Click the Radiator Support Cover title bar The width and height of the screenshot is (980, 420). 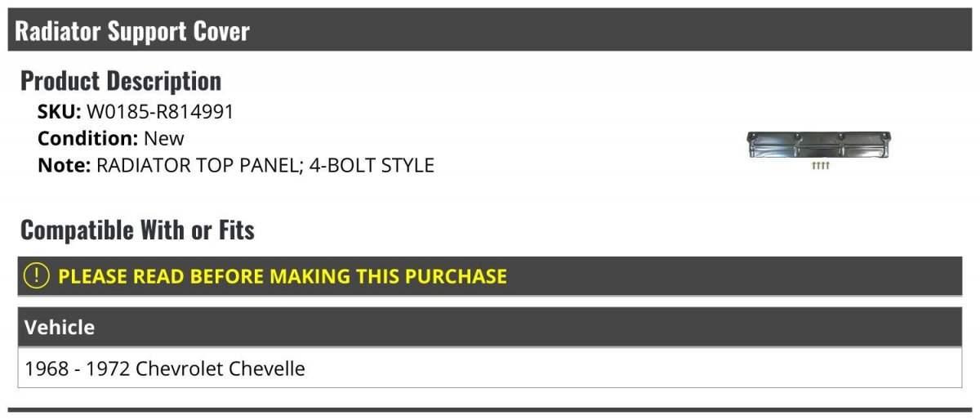(x=490, y=30)
